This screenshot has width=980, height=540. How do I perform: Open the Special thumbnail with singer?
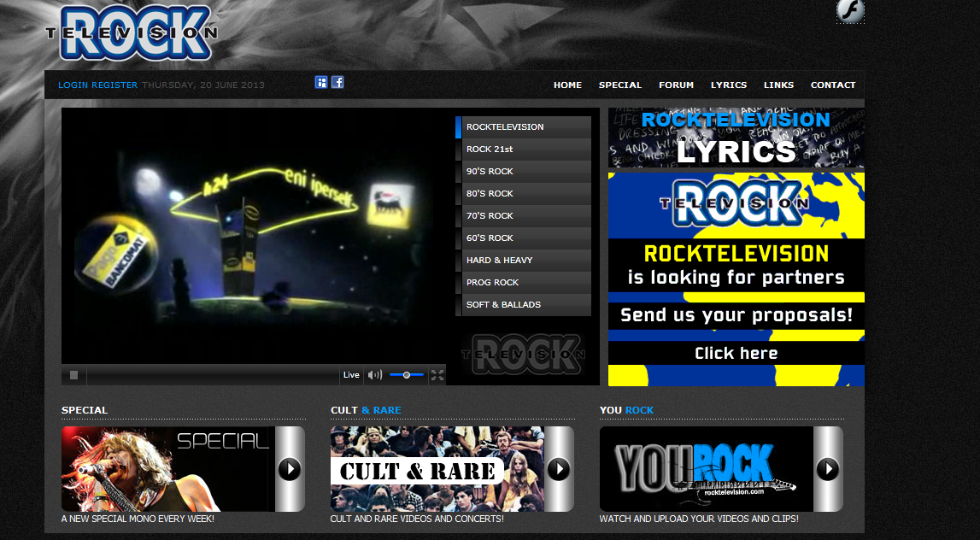(x=168, y=469)
